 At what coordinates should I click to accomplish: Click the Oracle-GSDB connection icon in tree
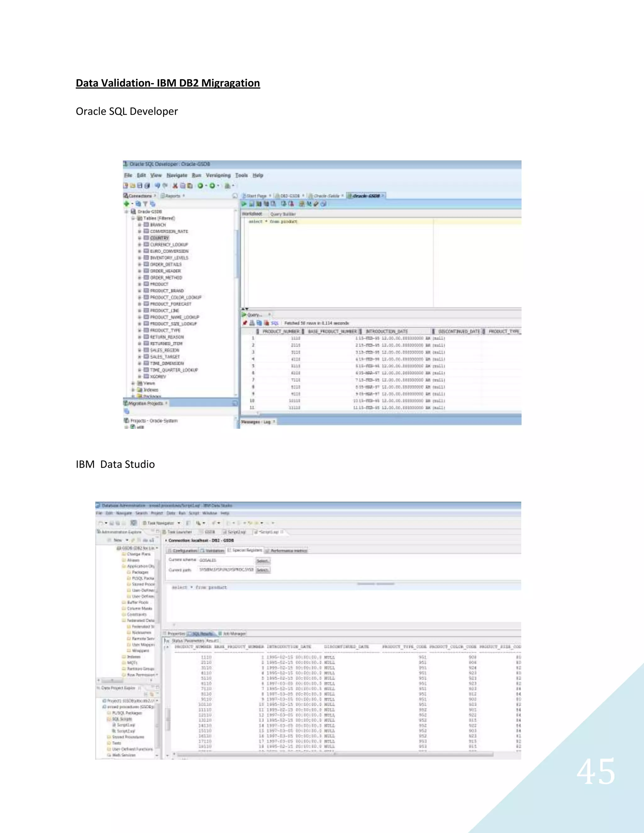coord(133,211)
